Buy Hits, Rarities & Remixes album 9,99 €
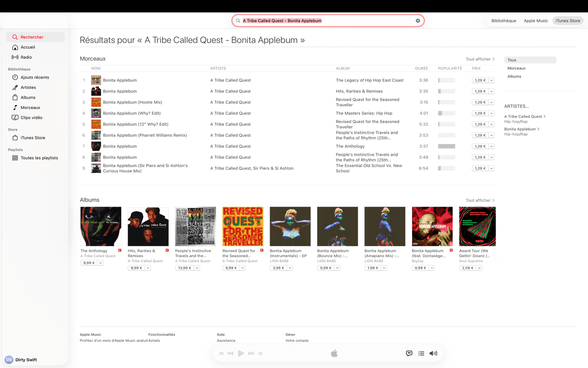 (x=136, y=268)
